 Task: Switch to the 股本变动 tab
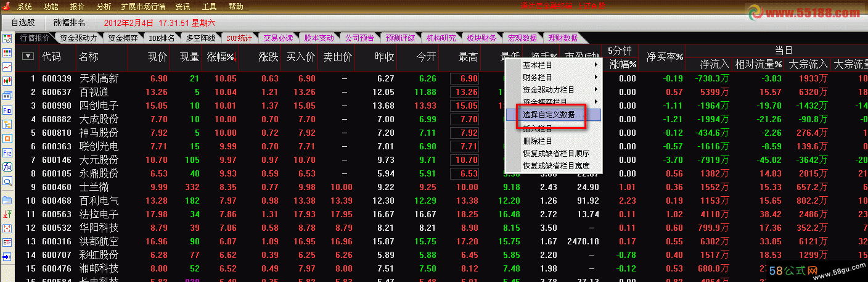tap(319, 38)
